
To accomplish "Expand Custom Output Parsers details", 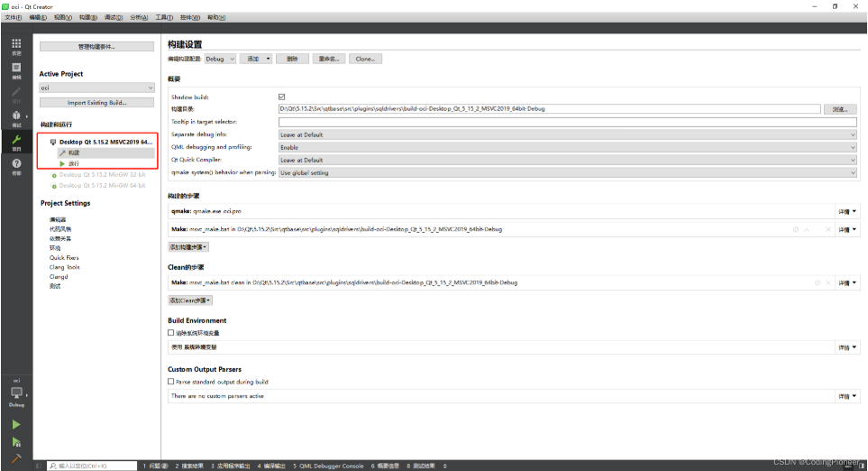I will [847, 396].
